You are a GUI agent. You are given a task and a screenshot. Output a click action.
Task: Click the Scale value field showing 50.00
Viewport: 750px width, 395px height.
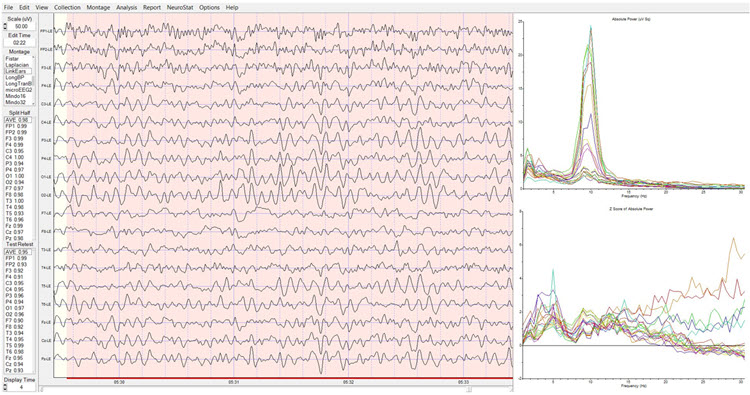pos(21,27)
